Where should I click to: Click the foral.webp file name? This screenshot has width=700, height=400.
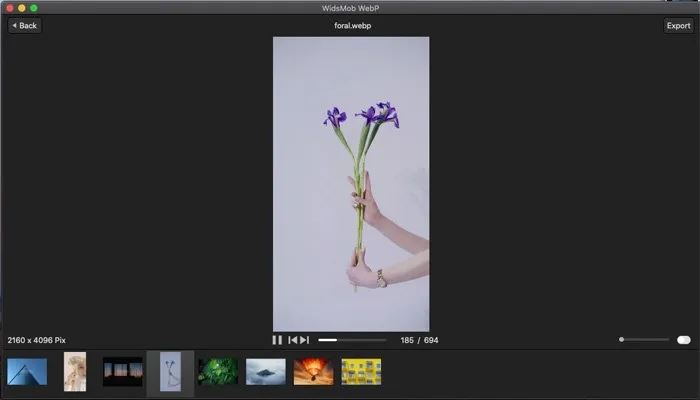tap(353, 25)
